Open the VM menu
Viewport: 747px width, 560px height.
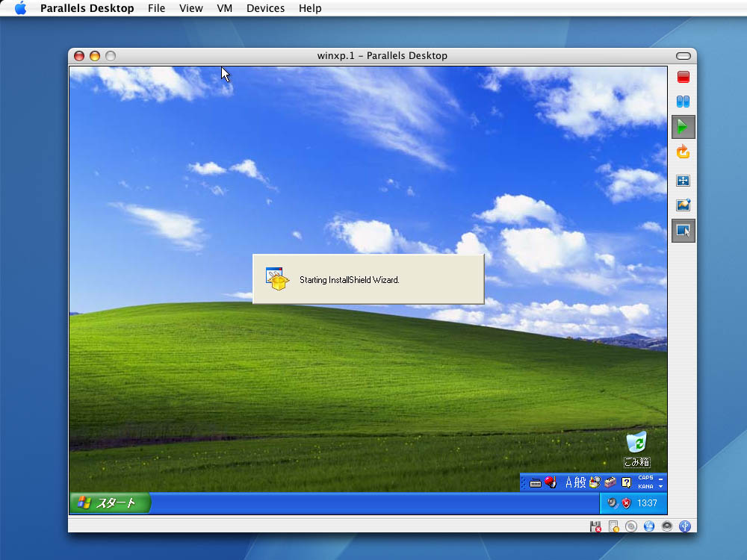point(224,8)
